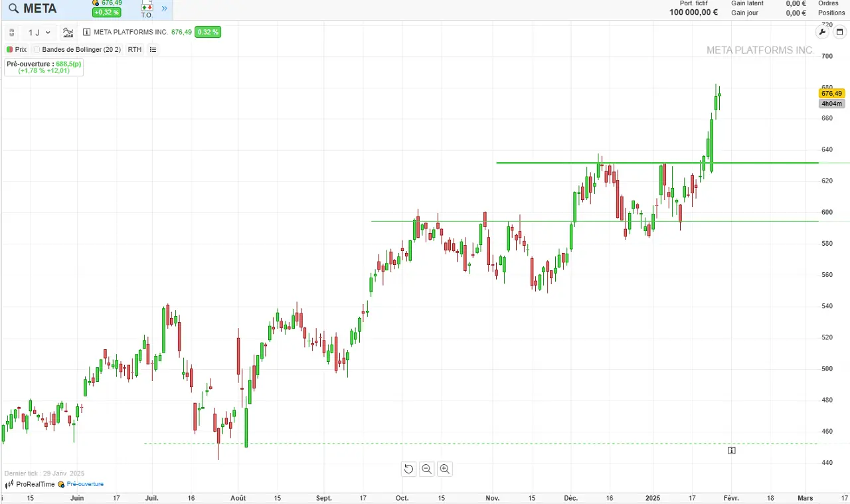
Task: Toggle the RTH session button
Action: coord(135,50)
